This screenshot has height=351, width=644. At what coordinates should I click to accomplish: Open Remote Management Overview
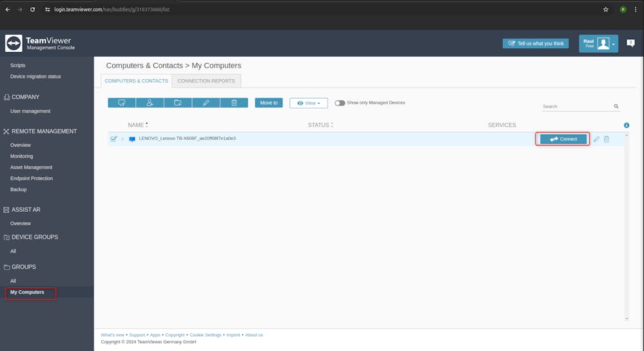(x=21, y=145)
